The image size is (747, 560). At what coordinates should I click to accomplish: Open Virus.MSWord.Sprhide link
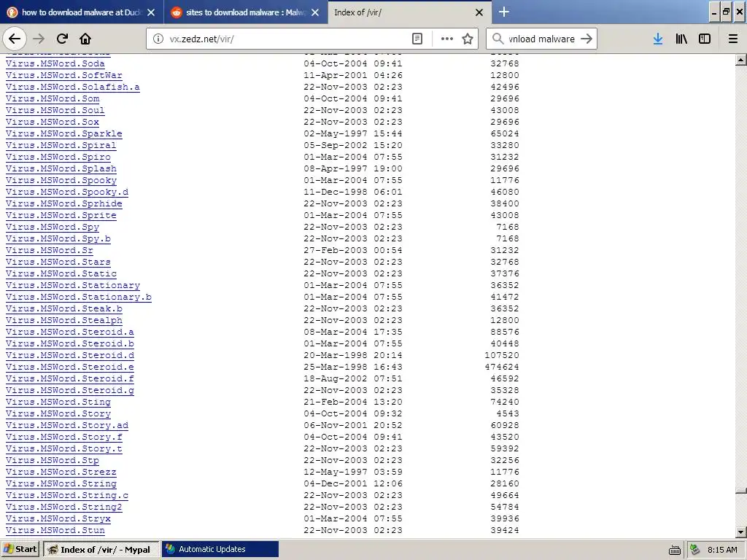point(64,203)
